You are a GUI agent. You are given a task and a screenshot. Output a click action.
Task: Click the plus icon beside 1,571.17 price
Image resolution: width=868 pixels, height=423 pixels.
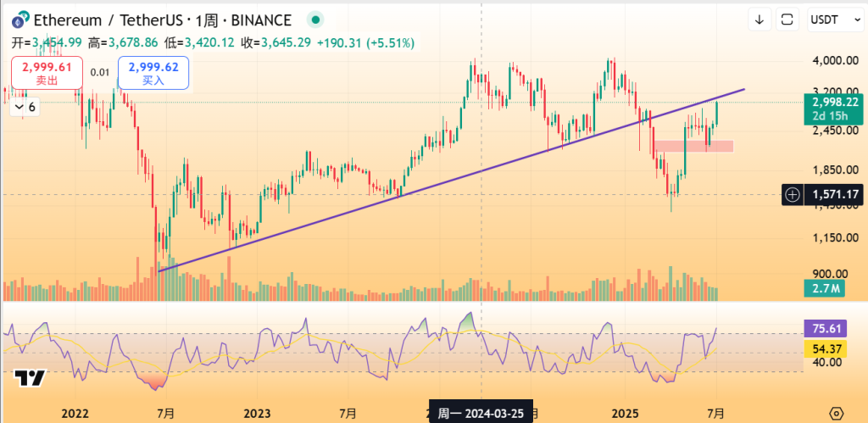coord(793,194)
